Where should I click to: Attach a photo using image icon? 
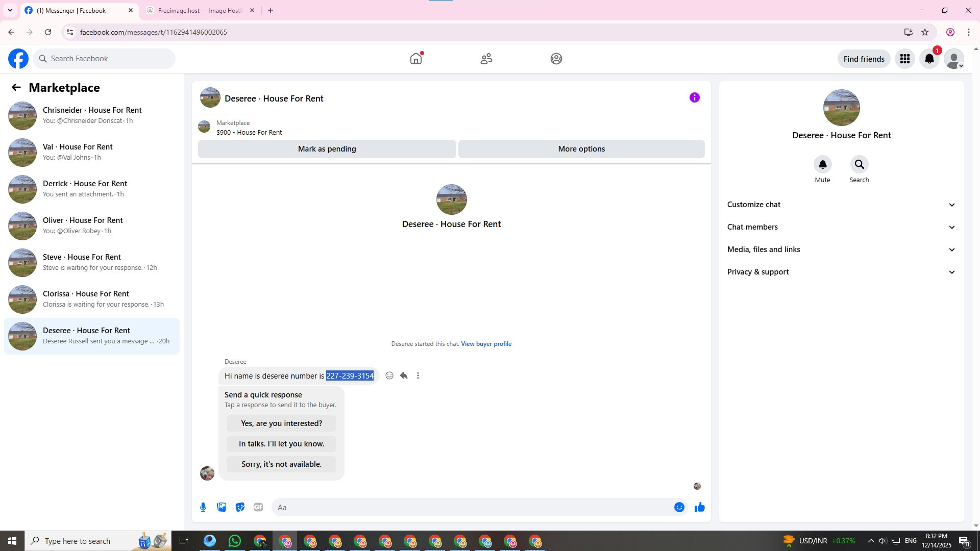[222, 507]
